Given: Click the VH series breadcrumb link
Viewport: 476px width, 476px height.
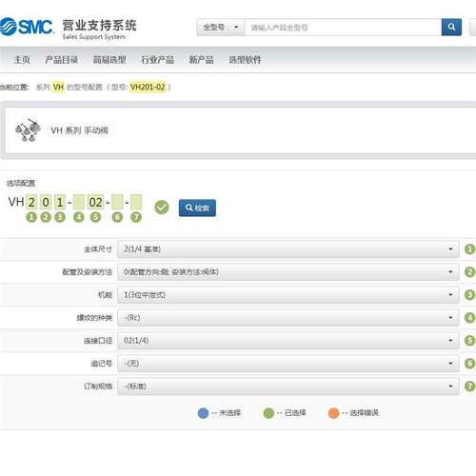Looking at the screenshot, I should [58, 87].
